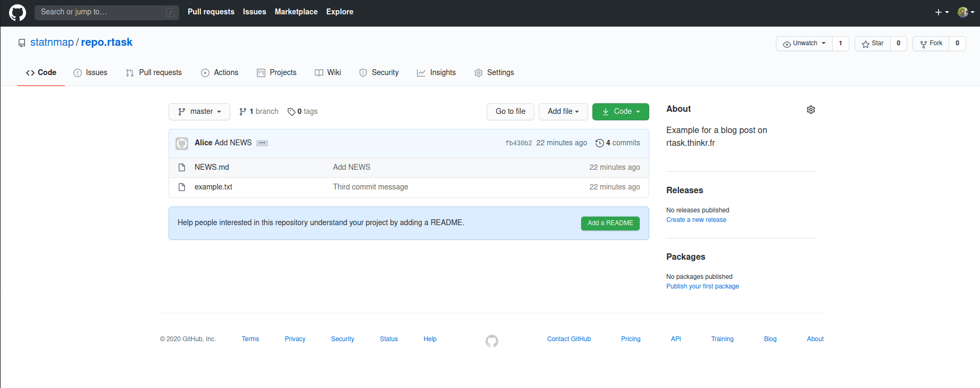This screenshot has height=388, width=980.
Task: Click the GitHub logo in footer
Action: point(492,341)
